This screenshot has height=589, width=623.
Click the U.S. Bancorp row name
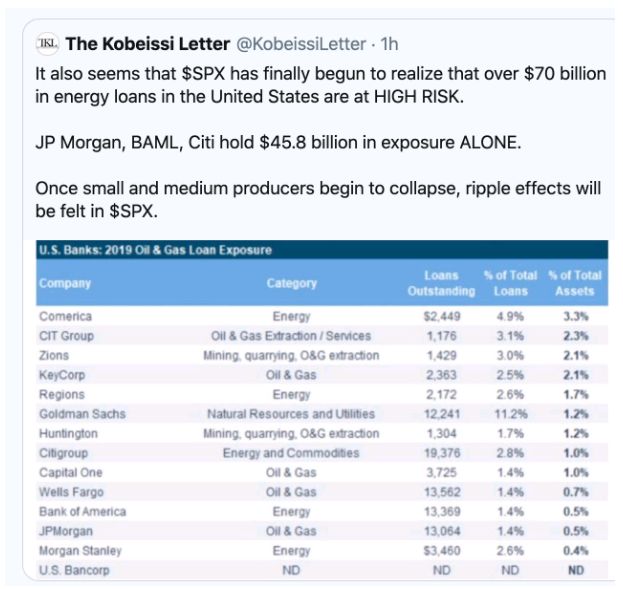coord(74,570)
